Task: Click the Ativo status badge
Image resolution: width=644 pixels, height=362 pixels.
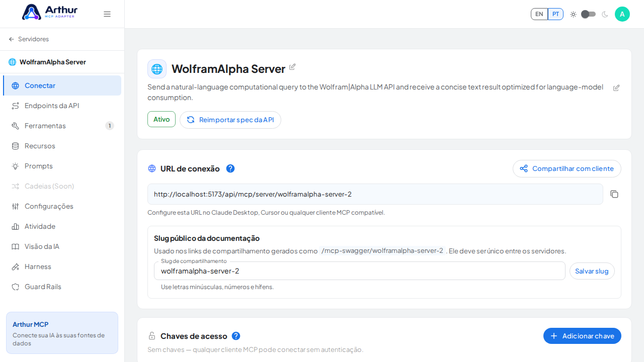Action: click(x=162, y=119)
